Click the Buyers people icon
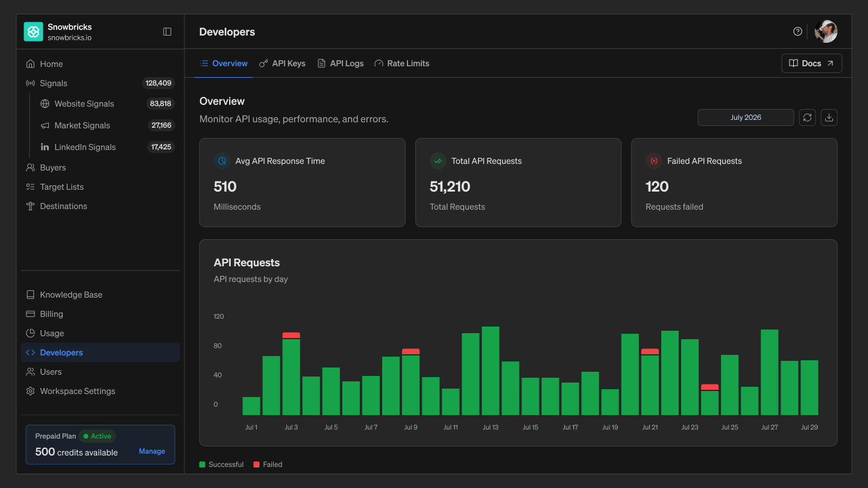Image resolution: width=868 pixels, height=488 pixels. (x=31, y=167)
